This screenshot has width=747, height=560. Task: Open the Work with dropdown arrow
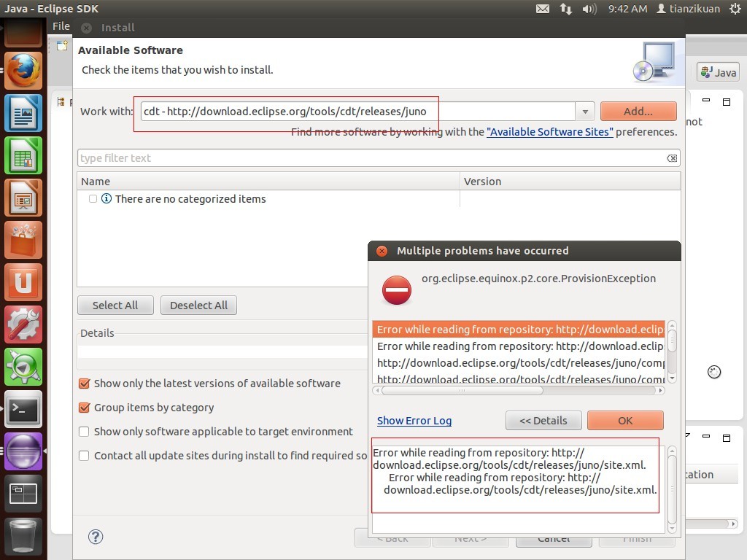click(x=585, y=112)
